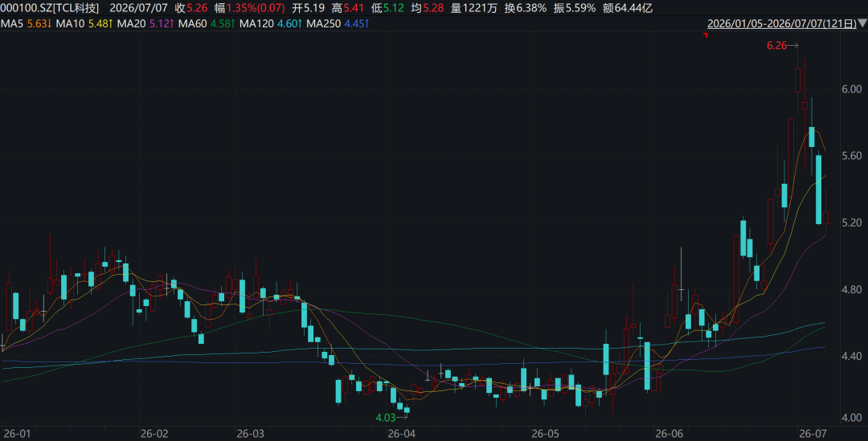868x441 pixels.
Task: Click the 5.60 price axis label
Action: [851, 156]
